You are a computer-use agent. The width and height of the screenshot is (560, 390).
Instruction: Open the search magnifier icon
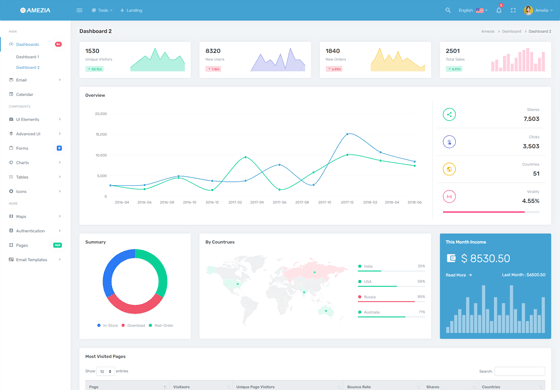[448, 10]
